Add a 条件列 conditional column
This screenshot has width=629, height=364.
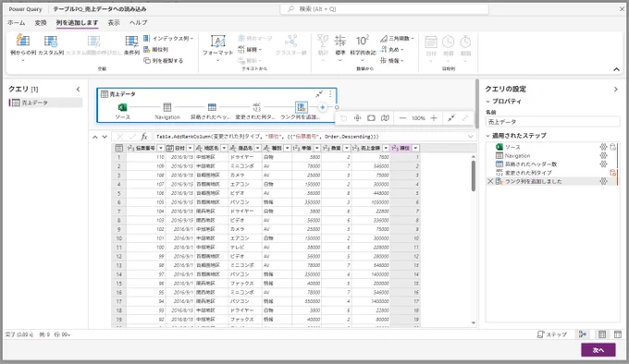131,45
